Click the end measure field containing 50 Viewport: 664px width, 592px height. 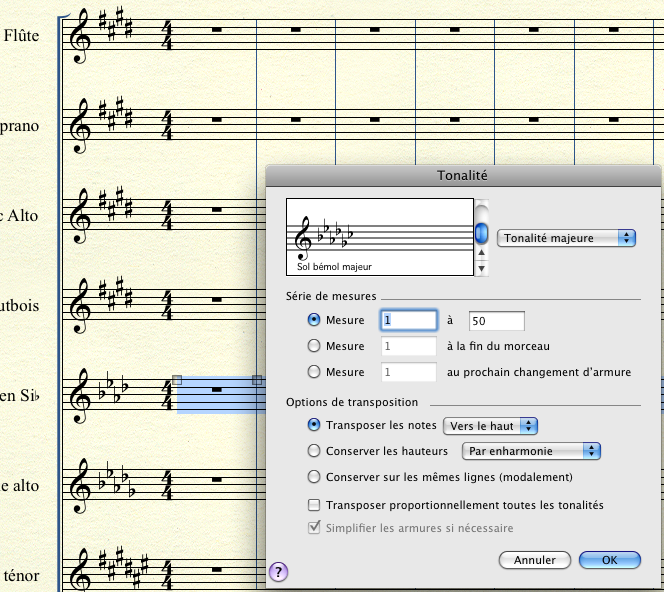click(496, 320)
